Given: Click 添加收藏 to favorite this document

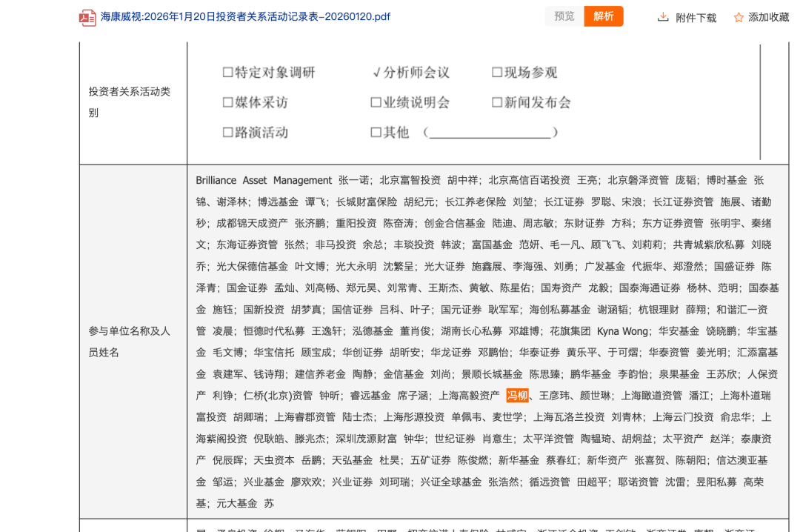Looking at the screenshot, I should 768,16.
